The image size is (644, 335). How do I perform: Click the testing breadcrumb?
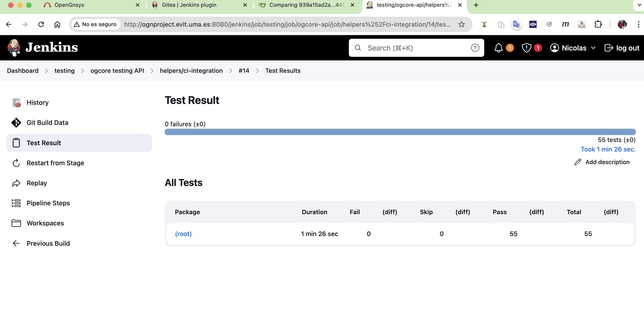coord(65,71)
